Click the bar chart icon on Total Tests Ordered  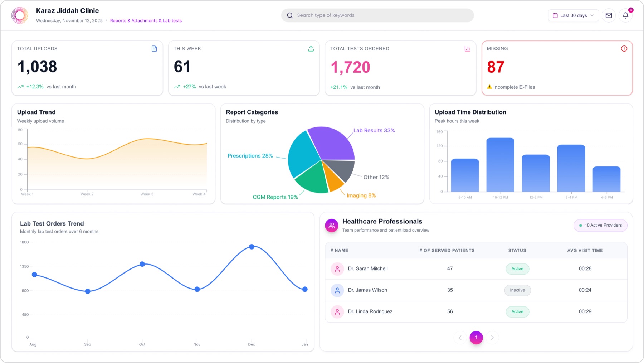pos(467,49)
